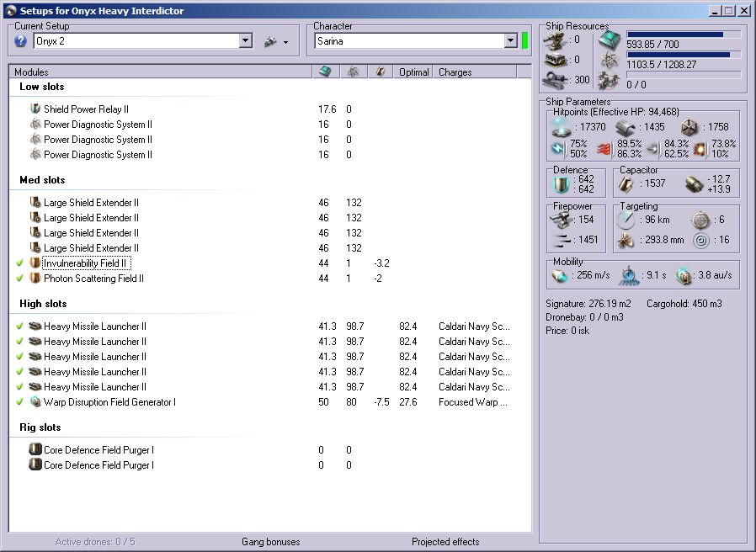756x552 pixels.
Task: Click the blue help question mark icon
Action: (x=20, y=41)
